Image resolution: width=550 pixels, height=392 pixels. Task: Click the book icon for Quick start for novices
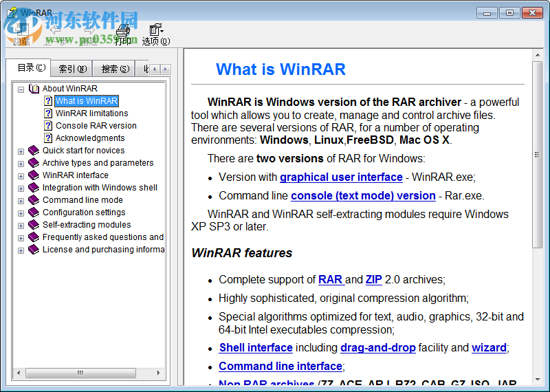[34, 150]
